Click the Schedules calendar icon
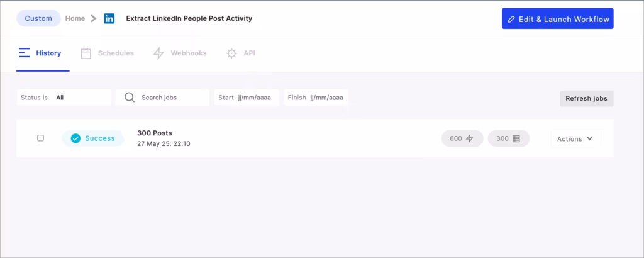 pos(86,53)
